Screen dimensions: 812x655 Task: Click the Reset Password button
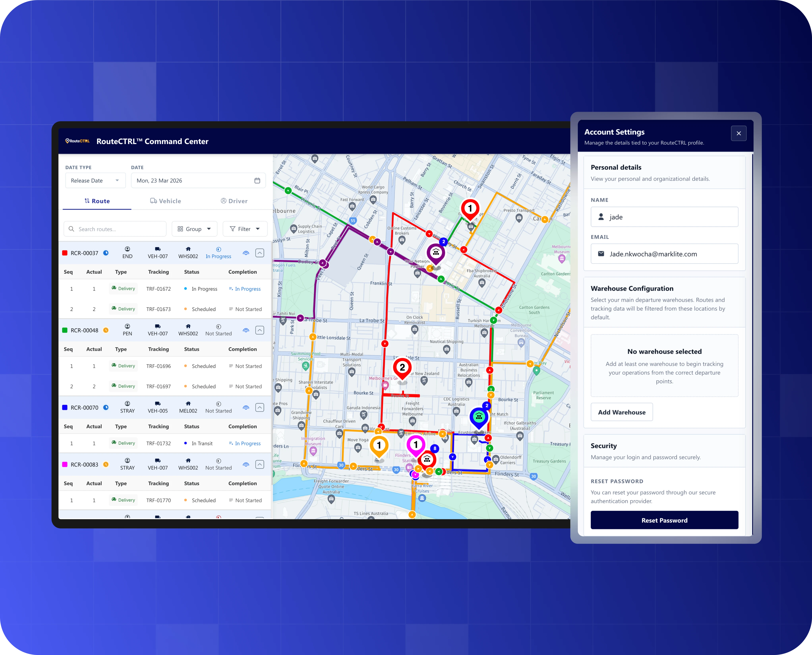point(665,520)
